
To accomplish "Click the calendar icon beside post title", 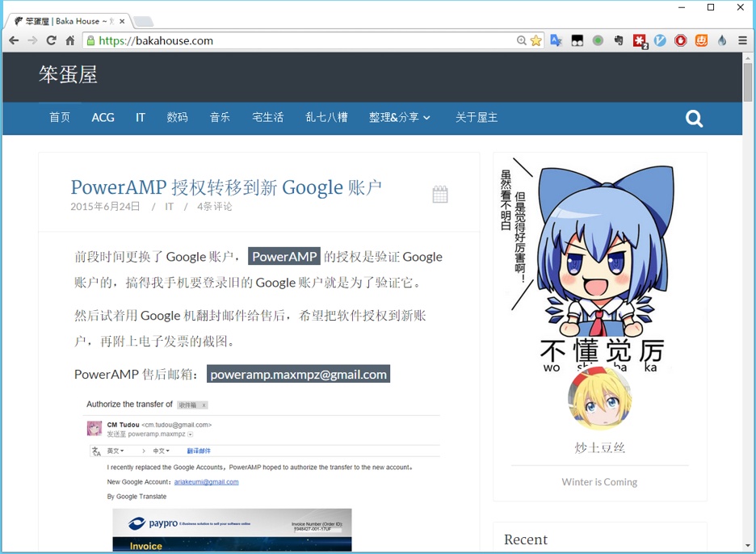I will (x=440, y=194).
